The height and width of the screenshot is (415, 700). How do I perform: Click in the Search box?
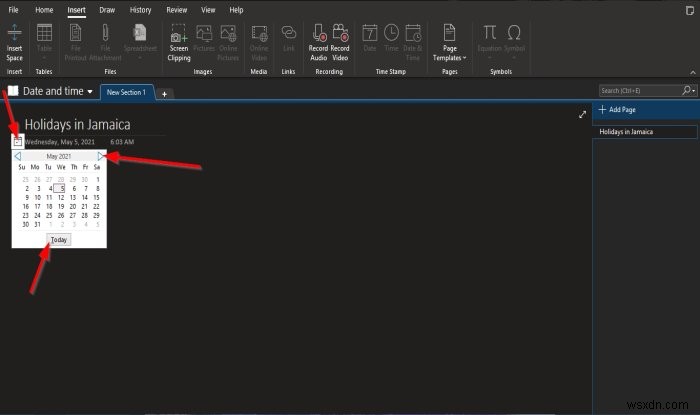pos(639,91)
